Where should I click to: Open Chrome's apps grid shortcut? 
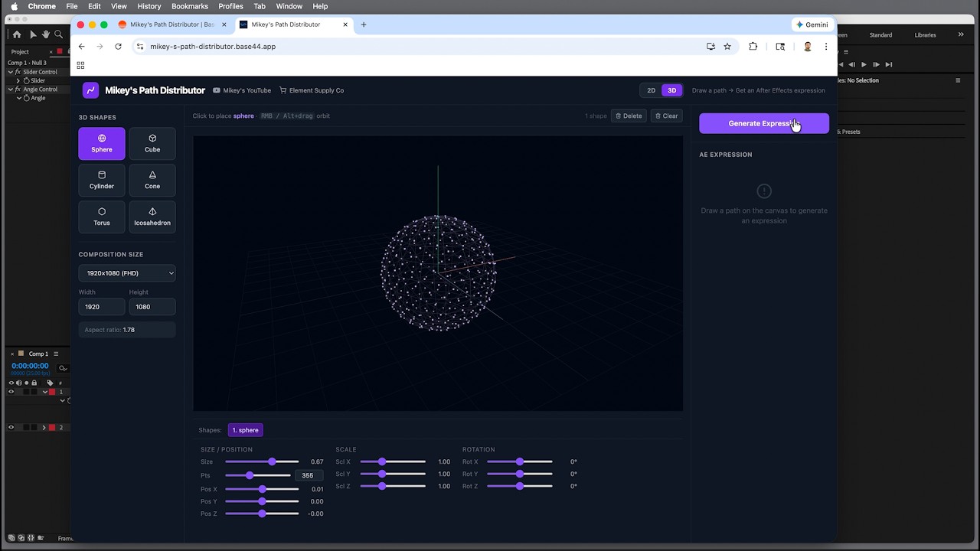point(80,65)
